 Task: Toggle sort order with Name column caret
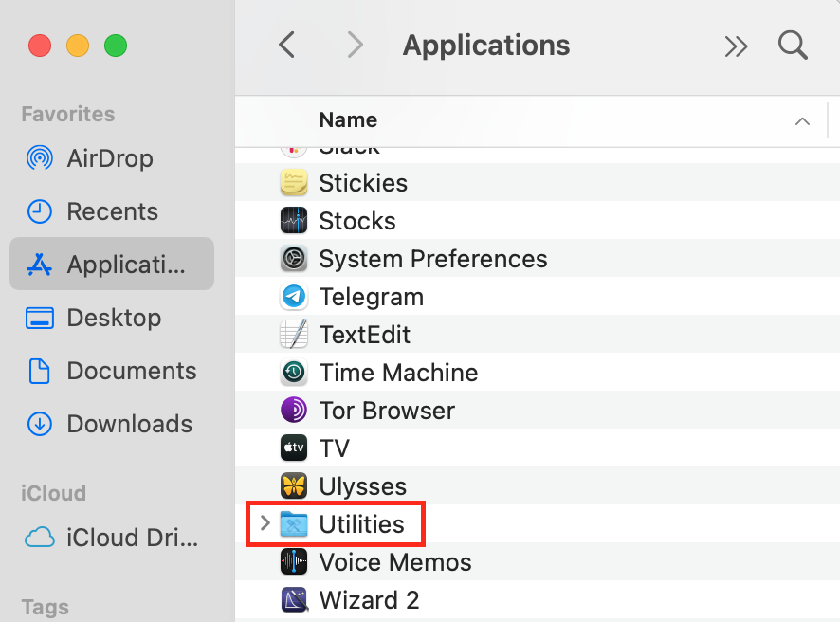pyautogui.click(x=802, y=121)
